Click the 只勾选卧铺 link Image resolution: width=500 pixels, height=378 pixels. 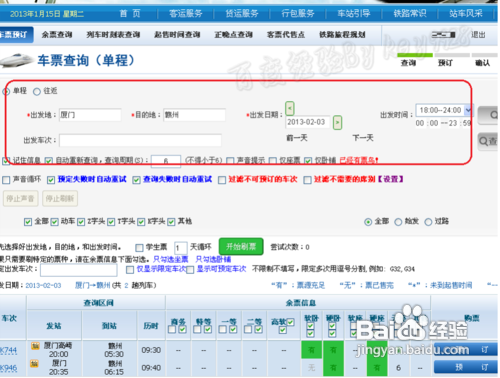[213, 259]
